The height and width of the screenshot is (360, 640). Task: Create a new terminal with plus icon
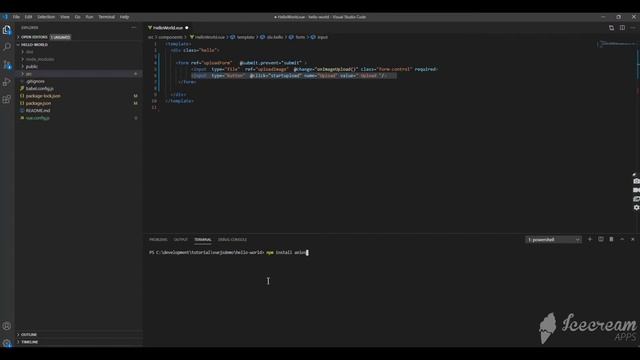[x=590, y=239]
